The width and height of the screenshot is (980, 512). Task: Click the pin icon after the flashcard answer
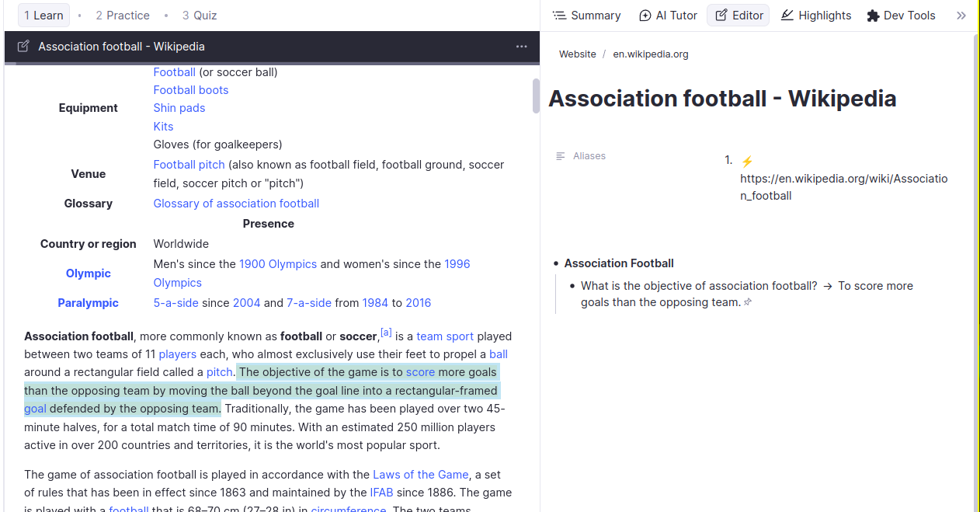748,302
